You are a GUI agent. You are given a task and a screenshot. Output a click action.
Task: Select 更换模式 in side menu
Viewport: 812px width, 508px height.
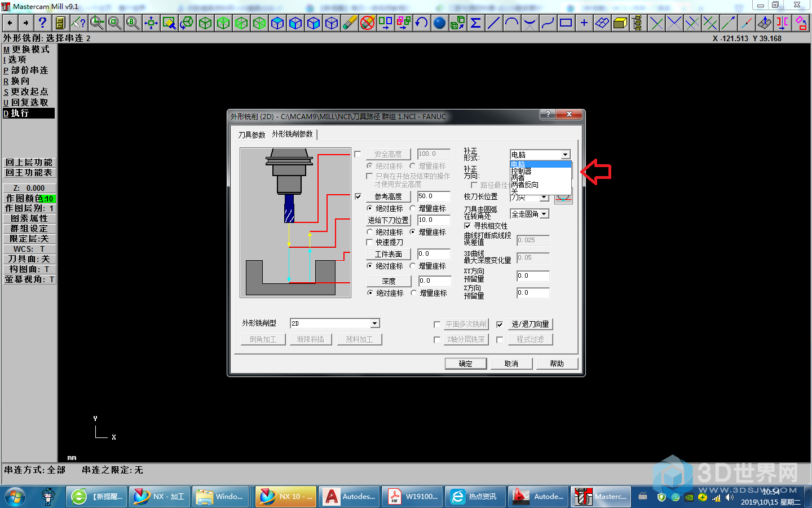click(x=28, y=49)
